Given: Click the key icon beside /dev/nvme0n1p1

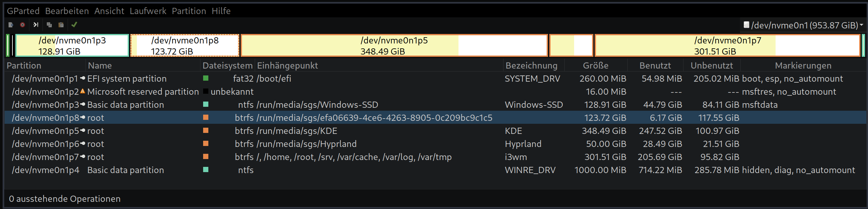Looking at the screenshot, I should [x=83, y=78].
